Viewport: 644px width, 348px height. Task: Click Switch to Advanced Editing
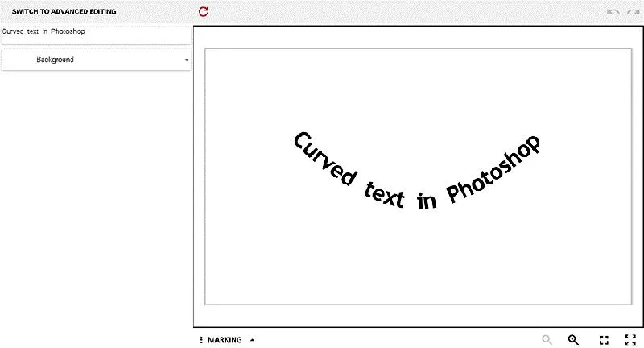(x=64, y=11)
